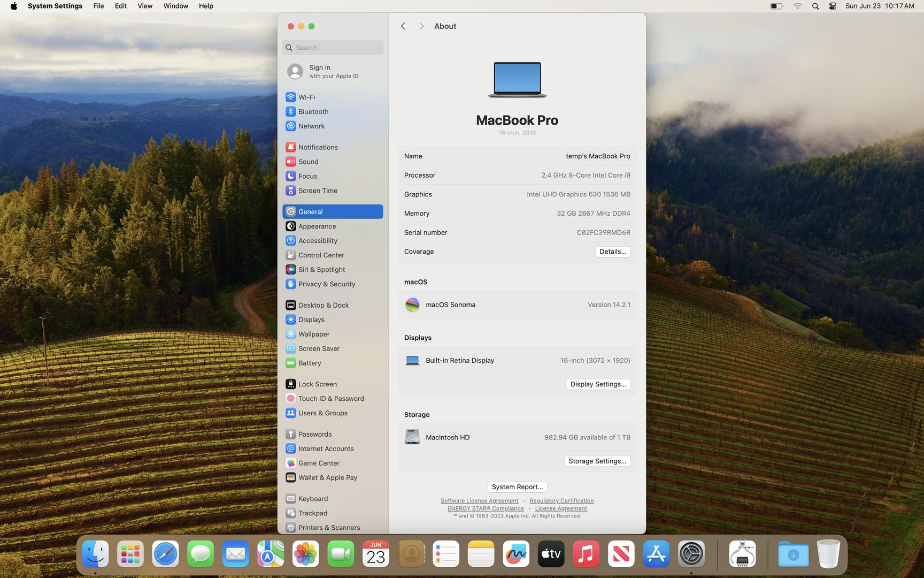Open App Store from the Dock

tap(656, 554)
